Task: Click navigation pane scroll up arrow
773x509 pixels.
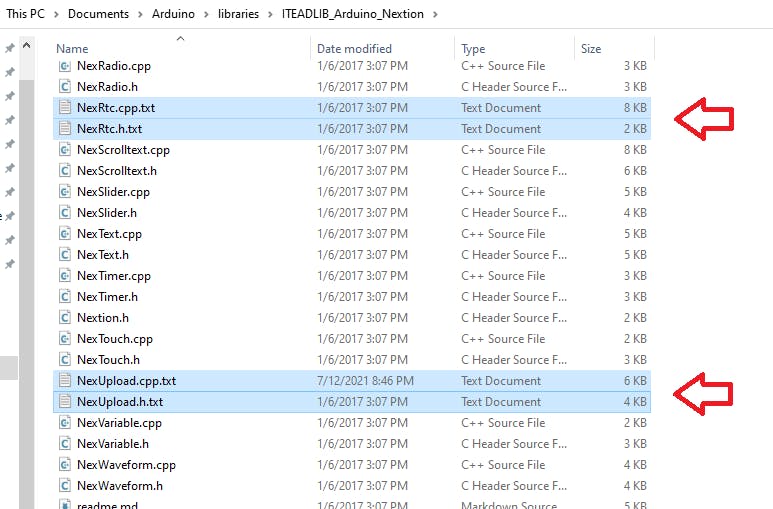Action: pos(27,45)
